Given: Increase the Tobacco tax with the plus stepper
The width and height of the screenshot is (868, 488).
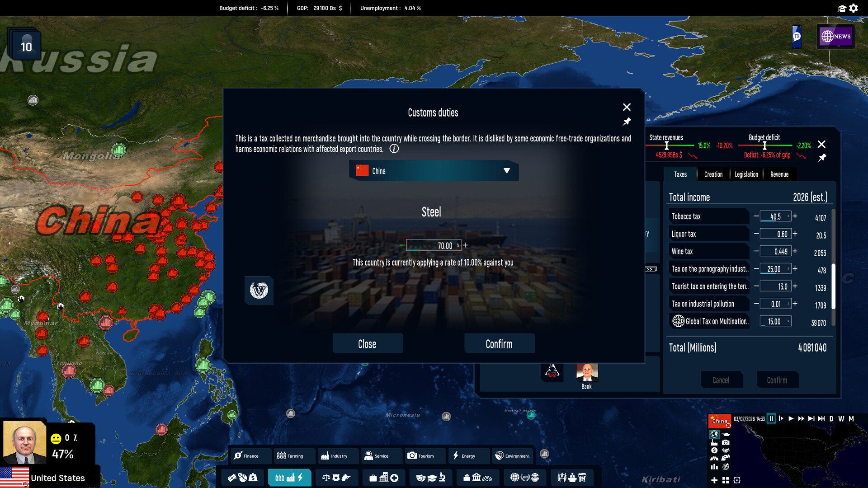Looking at the screenshot, I should point(795,216).
